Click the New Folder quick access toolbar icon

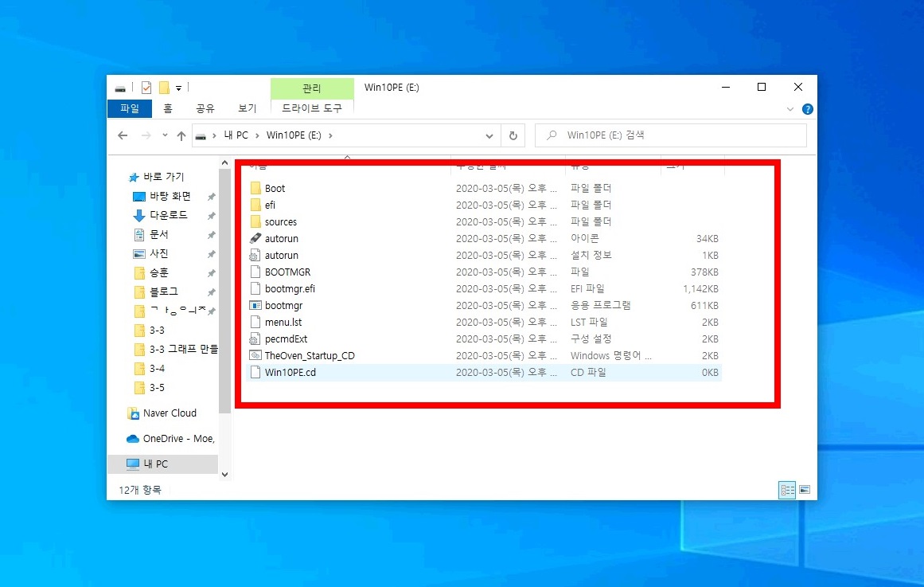[165, 88]
